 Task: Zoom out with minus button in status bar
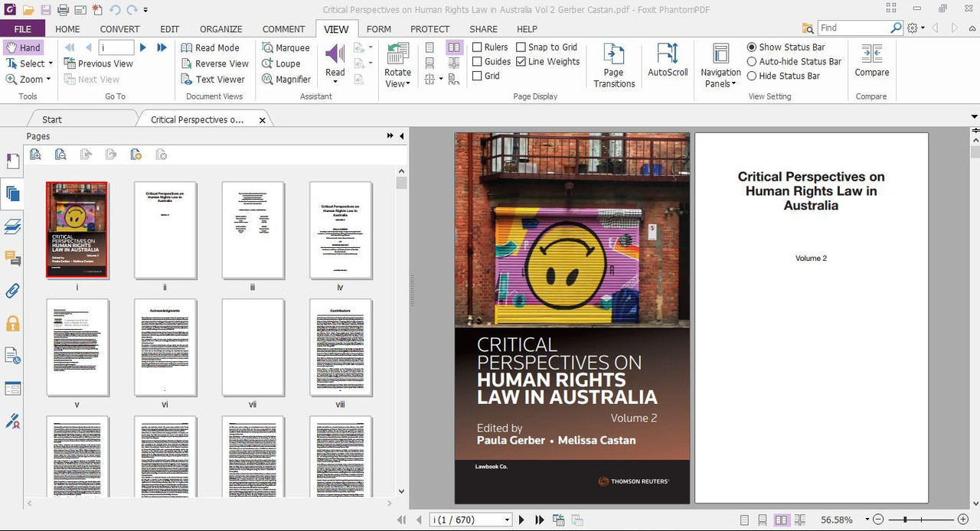pyautogui.click(x=878, y=520)
